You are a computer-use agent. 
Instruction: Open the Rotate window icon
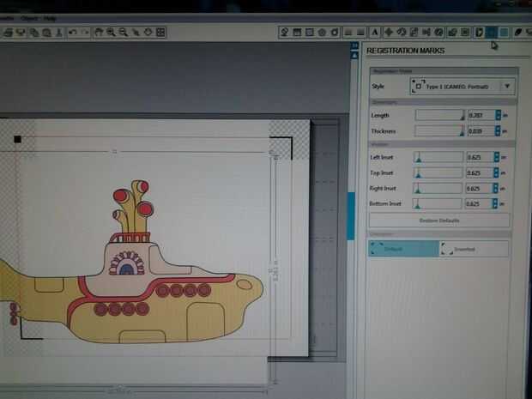tap(401, 33)
